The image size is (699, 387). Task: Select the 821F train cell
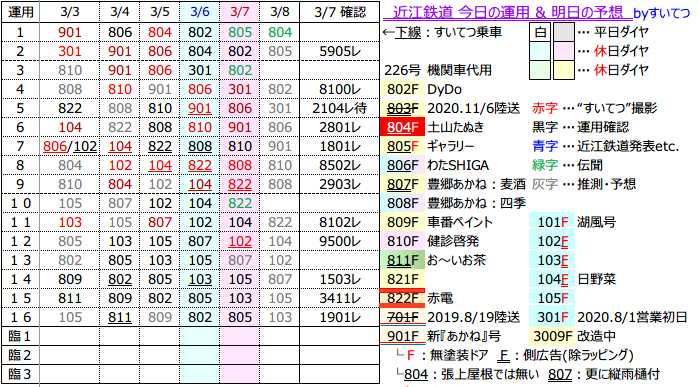coord(402,280)
